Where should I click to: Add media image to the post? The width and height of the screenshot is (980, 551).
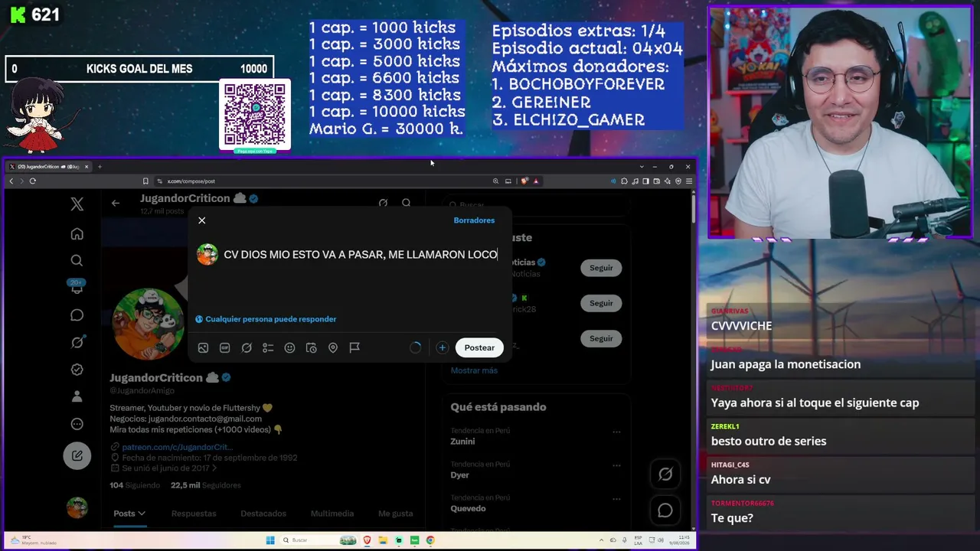203,347
